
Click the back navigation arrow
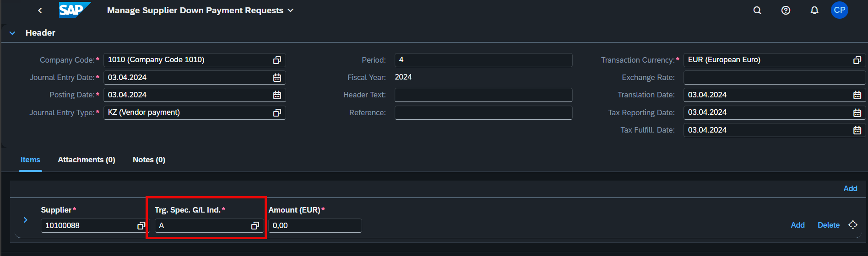click(40, 11)
